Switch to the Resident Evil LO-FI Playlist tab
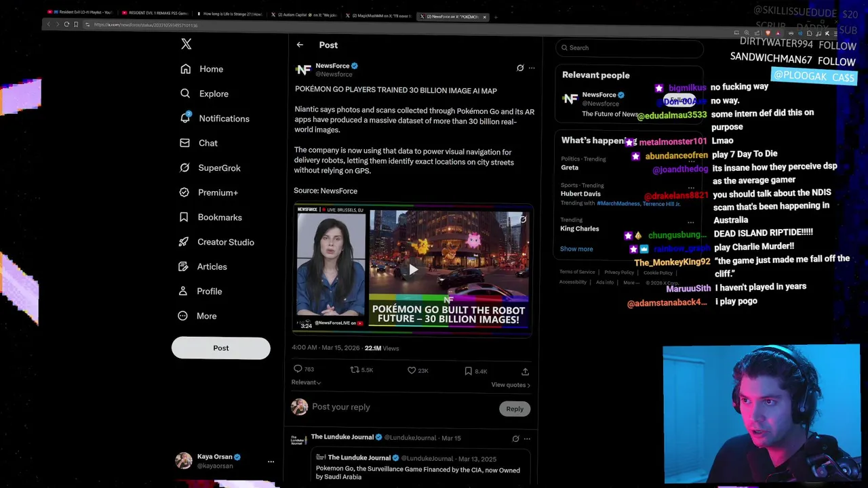The height and width of the screenshot is (488, 868). click(81, 13)
